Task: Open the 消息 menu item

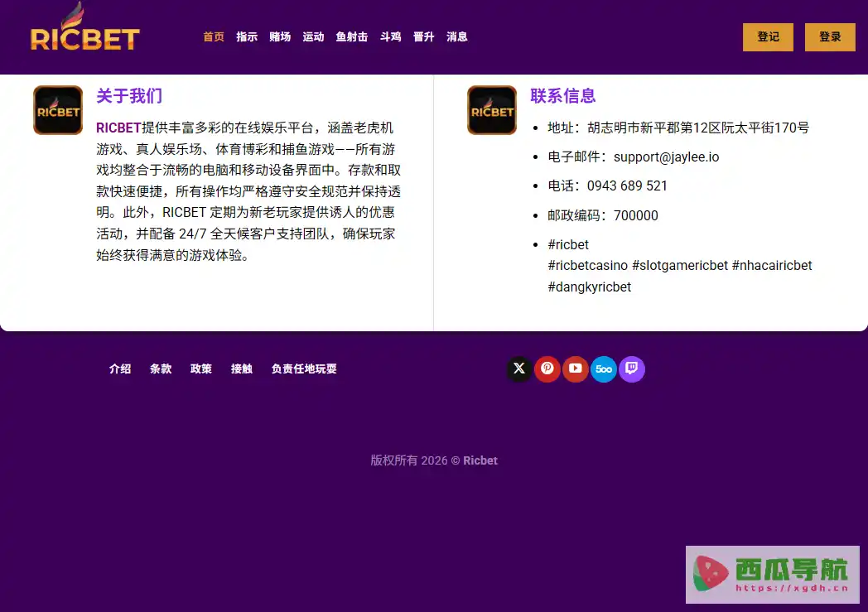Action: (457, 37)
